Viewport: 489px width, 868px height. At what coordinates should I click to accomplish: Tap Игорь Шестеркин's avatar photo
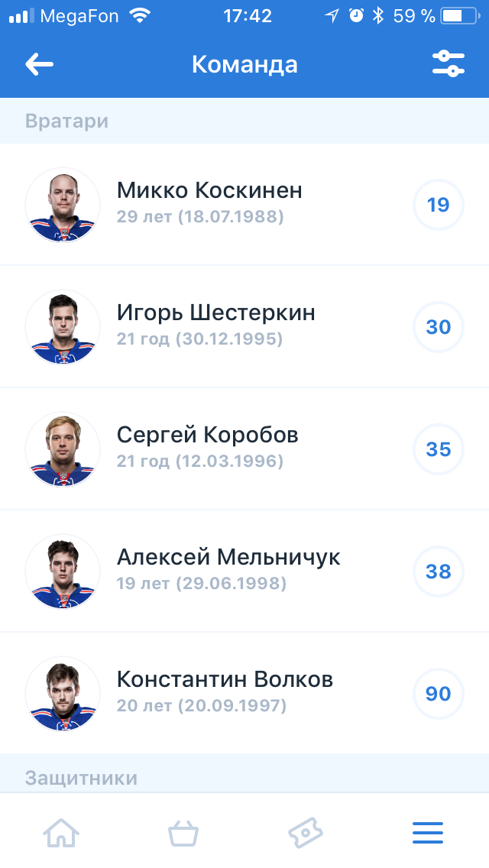tap(63, 327)
